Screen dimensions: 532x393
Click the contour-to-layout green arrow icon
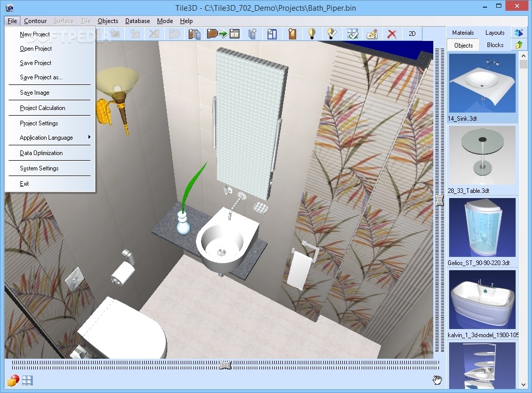click(x=223, y=34)
